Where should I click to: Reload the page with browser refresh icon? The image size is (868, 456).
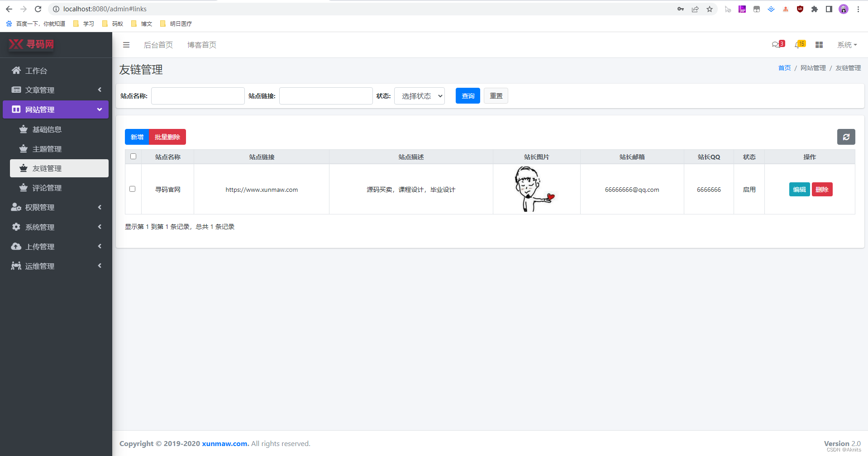coord(38,9)
